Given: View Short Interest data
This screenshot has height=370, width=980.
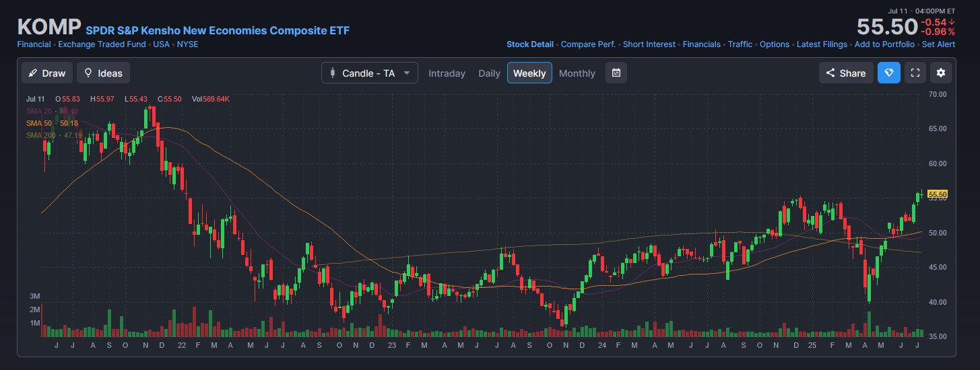Looking at the screenshot, I should pos(649,44).
